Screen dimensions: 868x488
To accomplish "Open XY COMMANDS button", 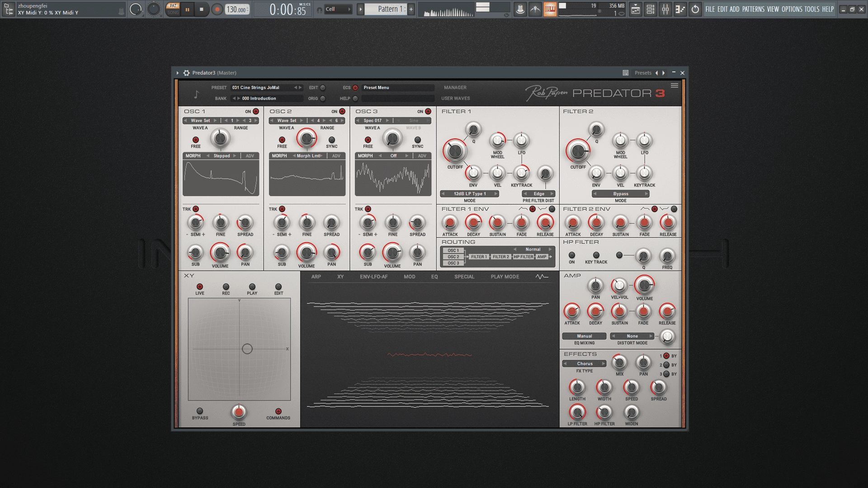I will pos(278,411).
